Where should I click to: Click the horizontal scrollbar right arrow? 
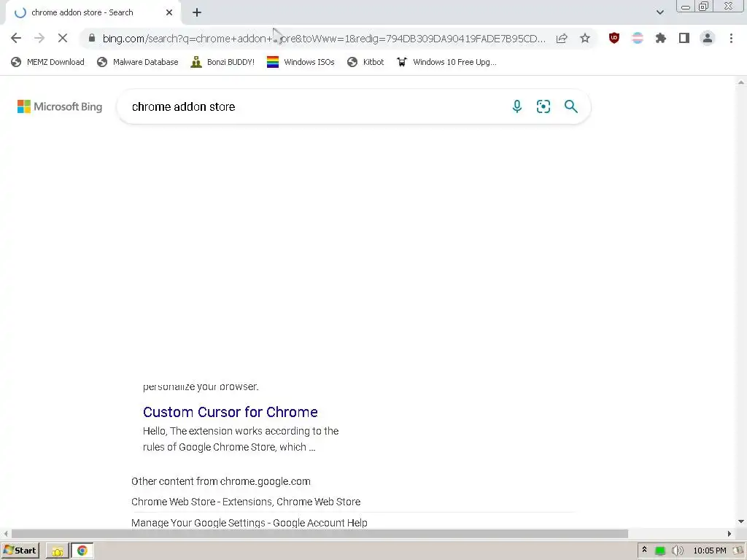pos(729,534)
